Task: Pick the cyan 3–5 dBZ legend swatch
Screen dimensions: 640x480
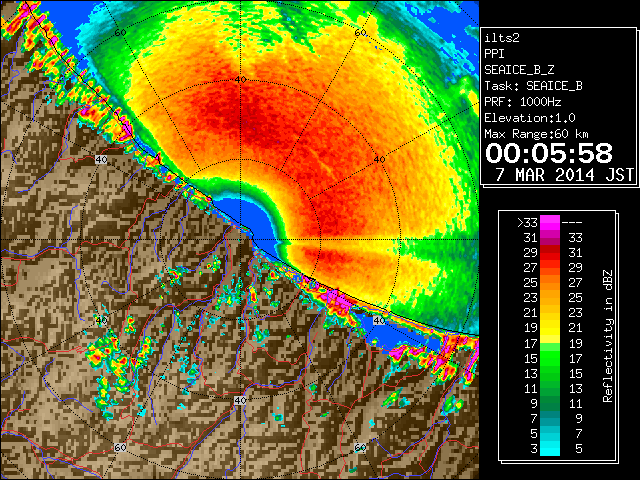Action: 550,449
